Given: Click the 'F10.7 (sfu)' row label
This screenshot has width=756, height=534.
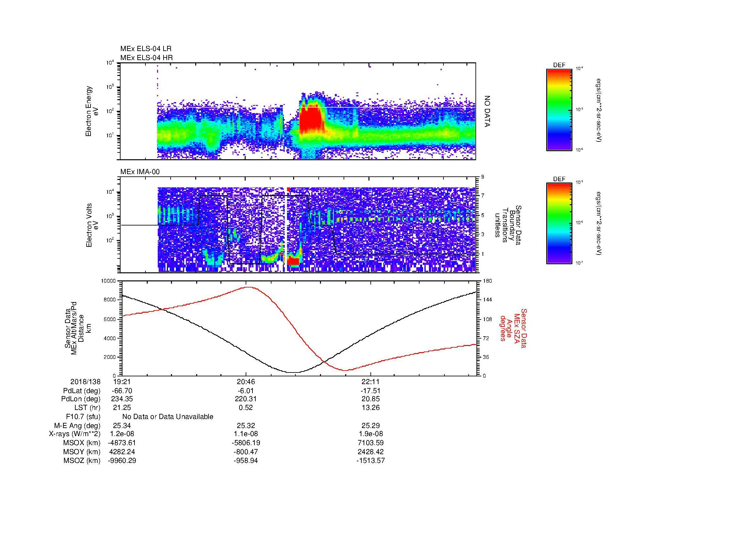Looking at the screenshot, I should click(x=83, y=416).
